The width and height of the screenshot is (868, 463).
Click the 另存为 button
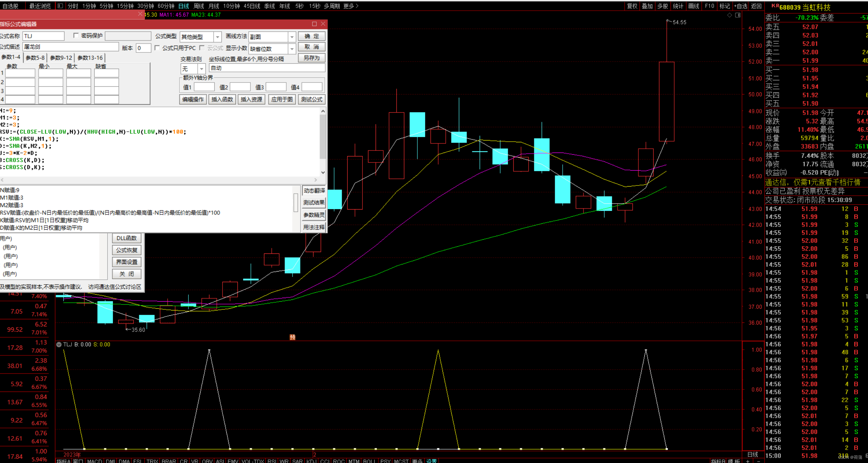click(312, 58)
